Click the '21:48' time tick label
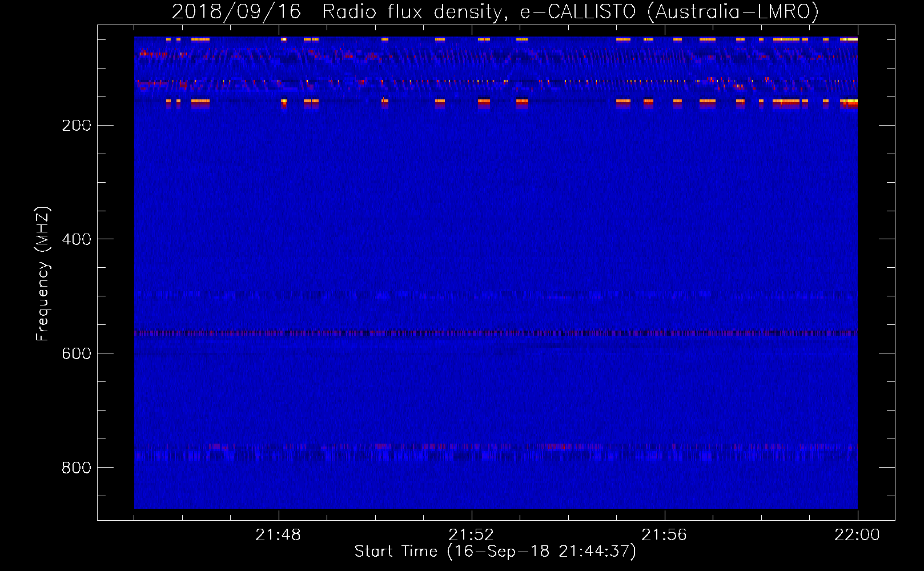This screenshot has width=924, height=571. pos(278,535)
